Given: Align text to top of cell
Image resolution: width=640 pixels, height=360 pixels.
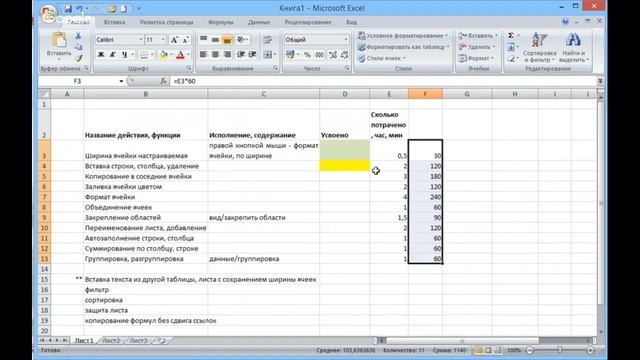Looking at the screenshot, I should click(203, 40).
